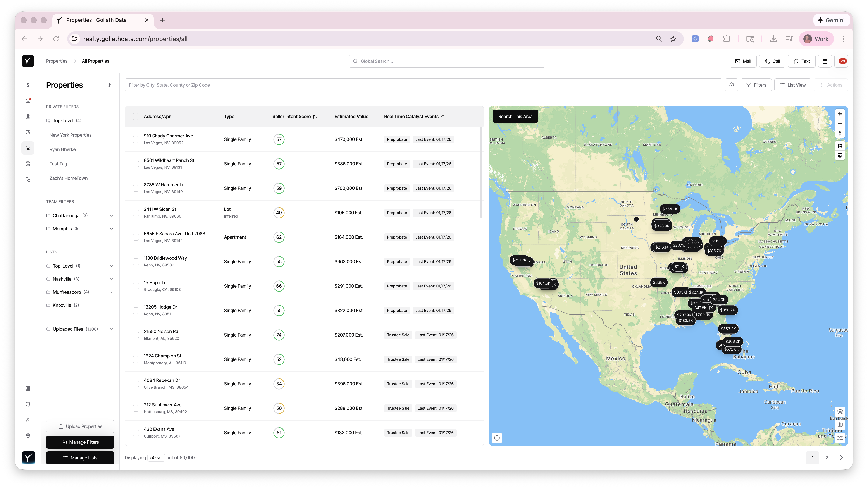Click the Upload Properties button
868x488 pixels.
click(80, 426)
